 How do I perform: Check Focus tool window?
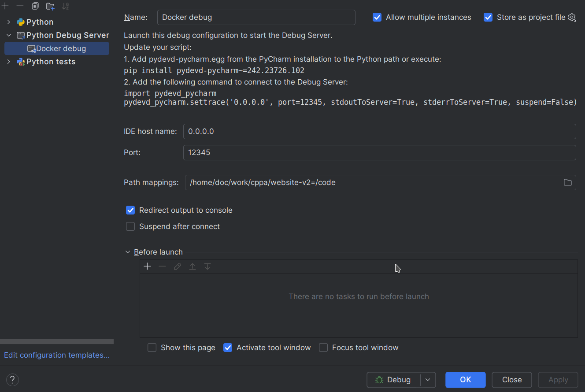(323, 348)
